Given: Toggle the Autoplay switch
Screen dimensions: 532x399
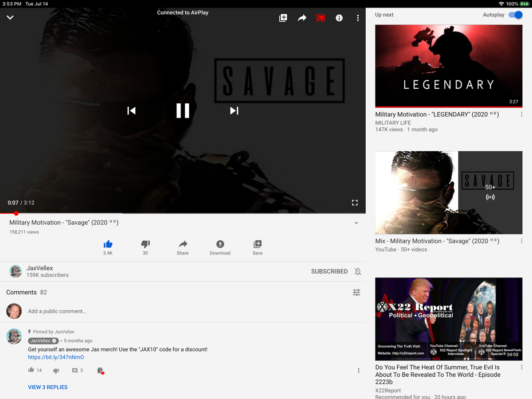Looking at the screenshot, I should 515,15.
